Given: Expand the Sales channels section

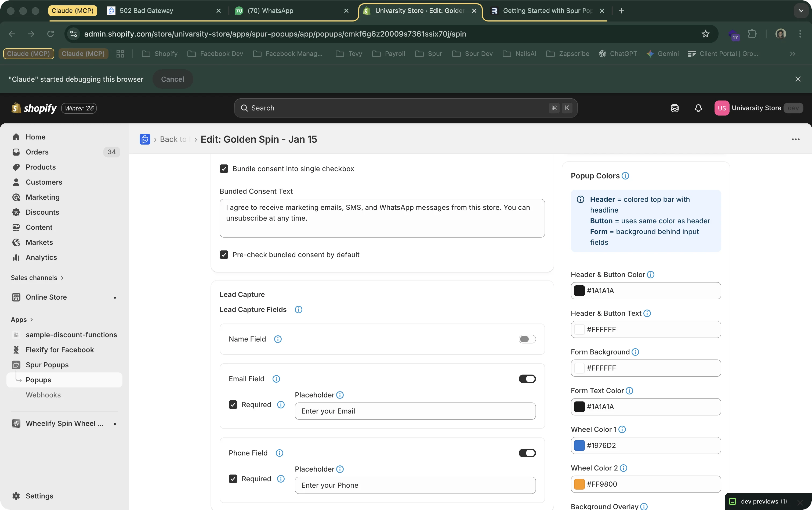Looking at the screenshot, I should tap(37, 278).
